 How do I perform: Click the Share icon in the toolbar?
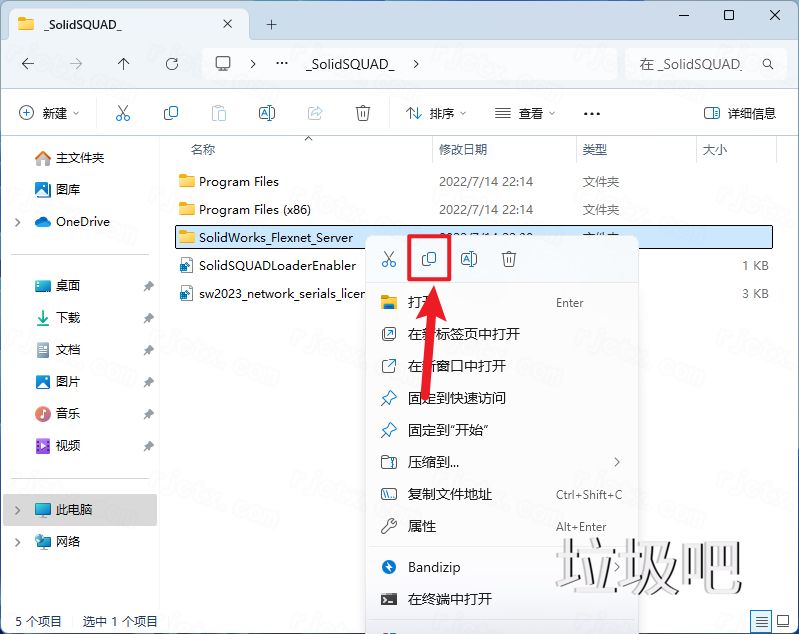coord(315,113)
